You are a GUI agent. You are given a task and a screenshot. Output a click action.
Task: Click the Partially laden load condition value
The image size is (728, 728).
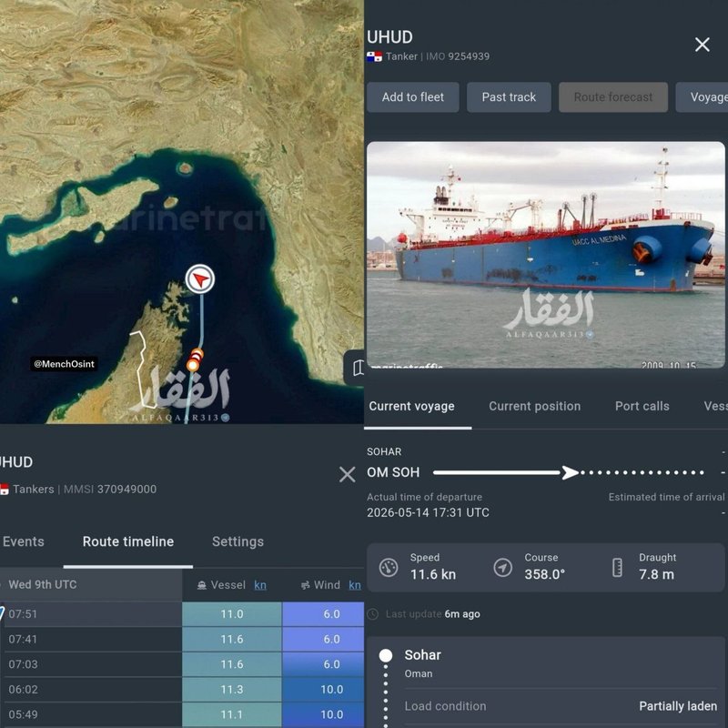pyautogui.click(x=678, y=706)
